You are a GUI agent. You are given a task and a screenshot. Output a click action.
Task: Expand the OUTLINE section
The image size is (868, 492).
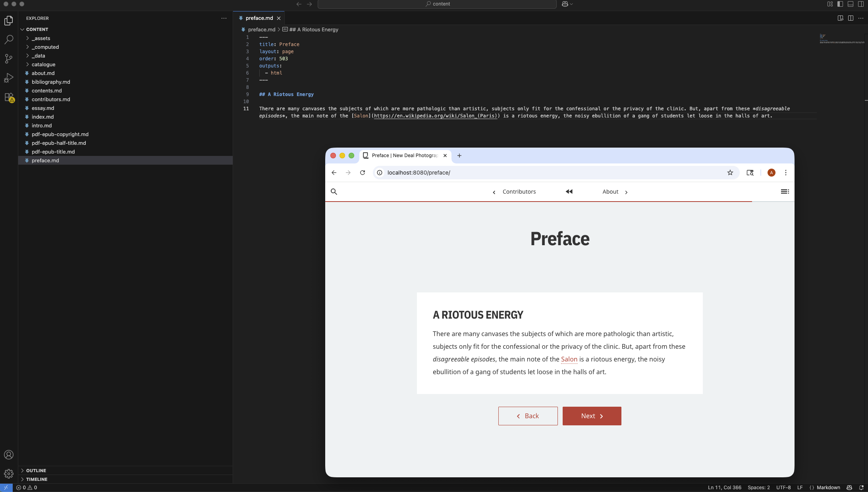(36, 471)
